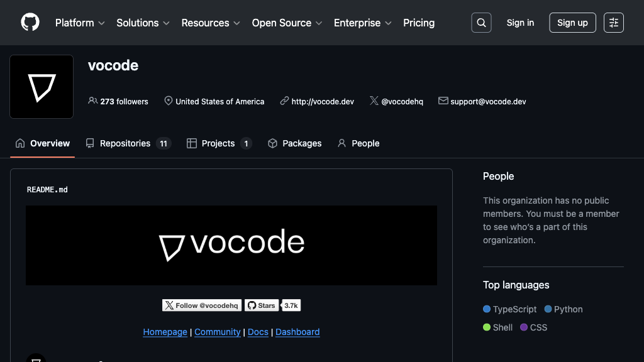Click the Sign up button
This screenshot has height=362, width=644.
tap(572, 22)
